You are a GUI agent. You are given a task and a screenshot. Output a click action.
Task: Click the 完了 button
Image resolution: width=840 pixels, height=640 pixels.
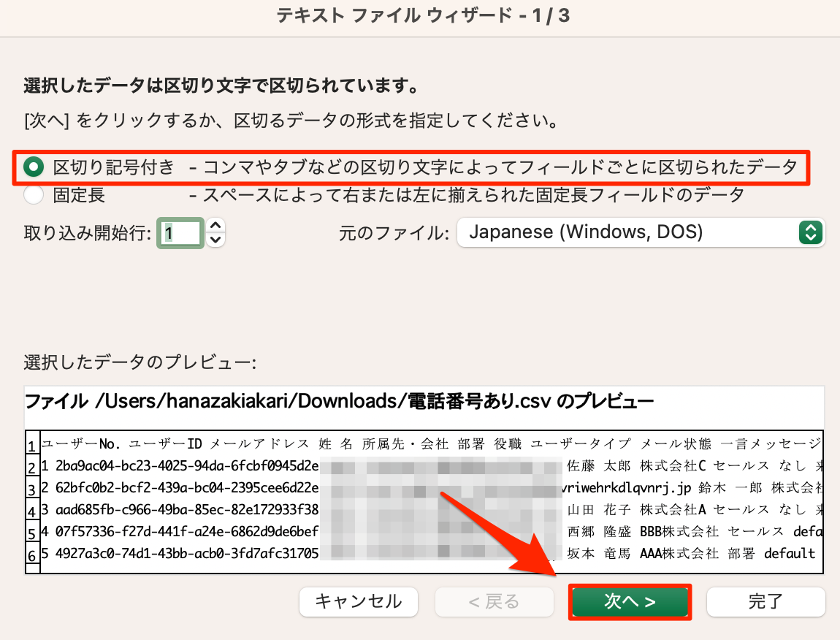(765, 601)
